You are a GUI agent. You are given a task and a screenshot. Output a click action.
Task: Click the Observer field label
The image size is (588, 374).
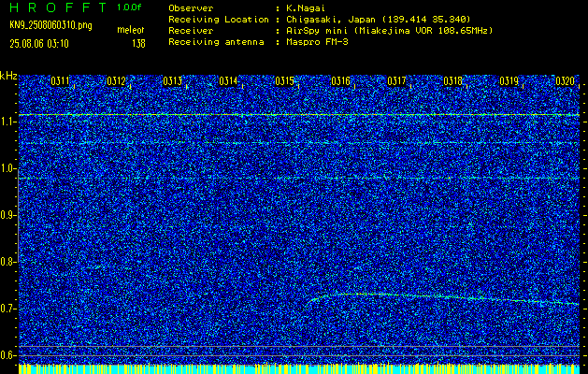pyautogui.click(x=191, y=8)
